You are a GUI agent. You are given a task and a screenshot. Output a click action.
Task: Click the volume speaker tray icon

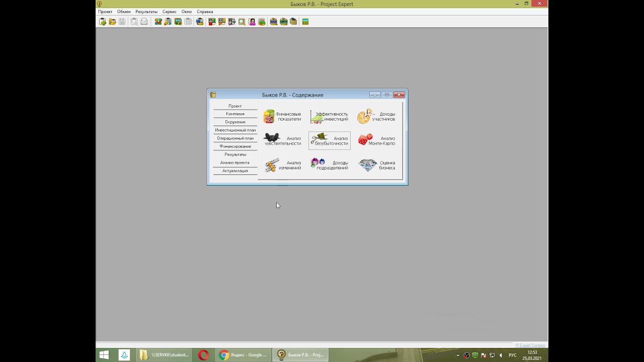pos(501,355)
